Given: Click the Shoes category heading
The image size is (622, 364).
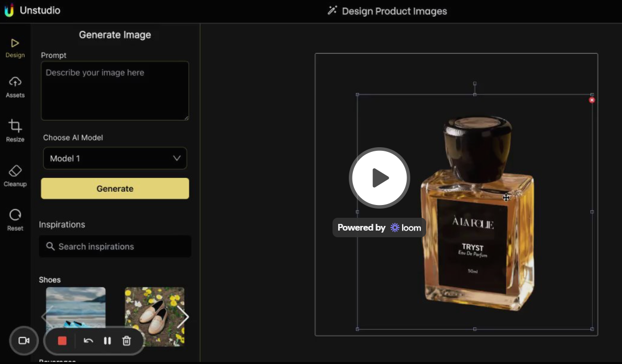Looking at the screenshot, I should [x=50, y=280].
